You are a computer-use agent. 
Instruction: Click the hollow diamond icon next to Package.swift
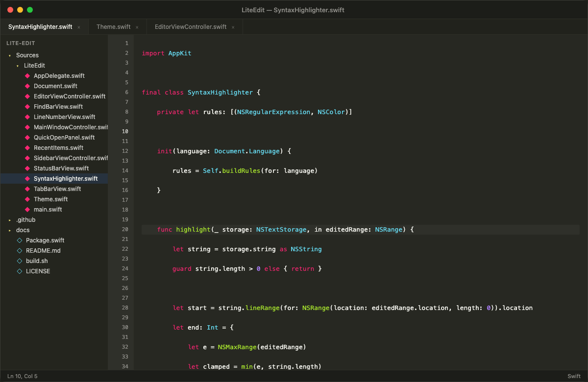(19, 240)
